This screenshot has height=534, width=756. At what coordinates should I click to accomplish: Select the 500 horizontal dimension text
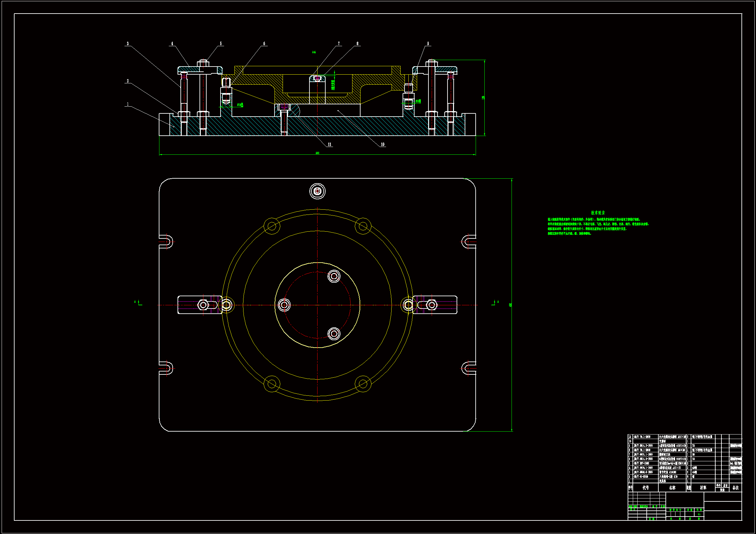tap(318, 153)
